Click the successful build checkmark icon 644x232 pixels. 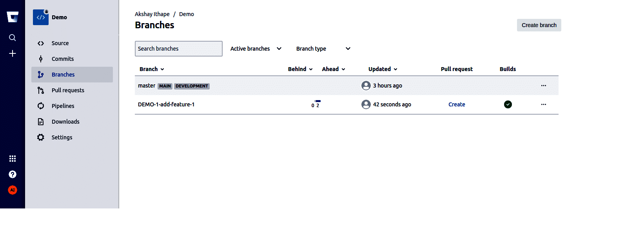point(508,104)
